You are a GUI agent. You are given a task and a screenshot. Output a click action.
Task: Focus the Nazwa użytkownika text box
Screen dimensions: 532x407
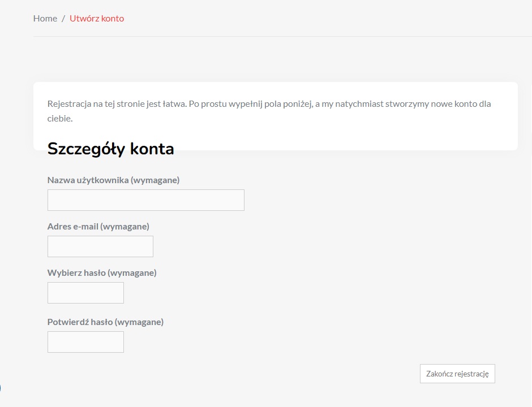click(x=145, y=200)
